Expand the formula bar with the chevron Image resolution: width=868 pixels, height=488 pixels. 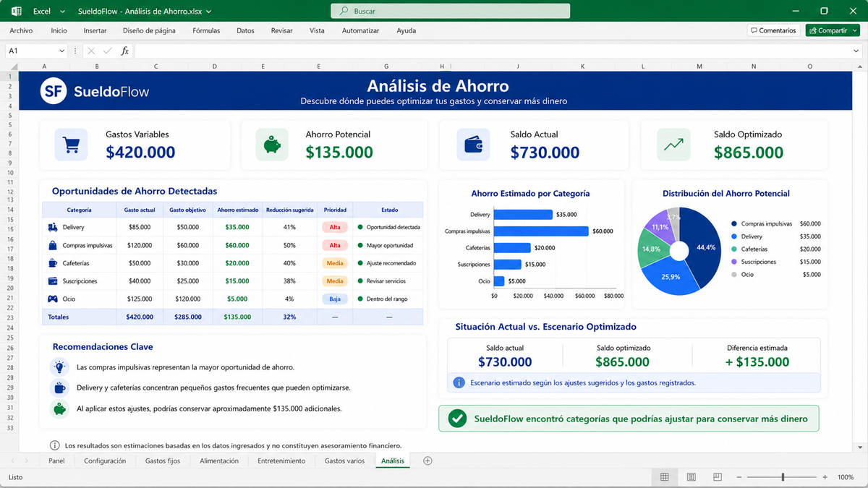coord(856,51)
